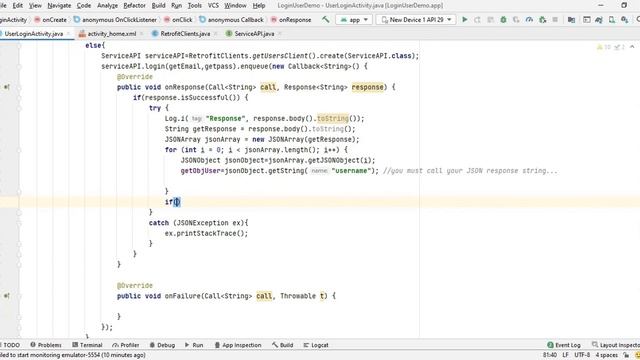Viewport: 640px width, 360px height.
Task: Collapse the catch block fold marker
Action: coord(19,223)
